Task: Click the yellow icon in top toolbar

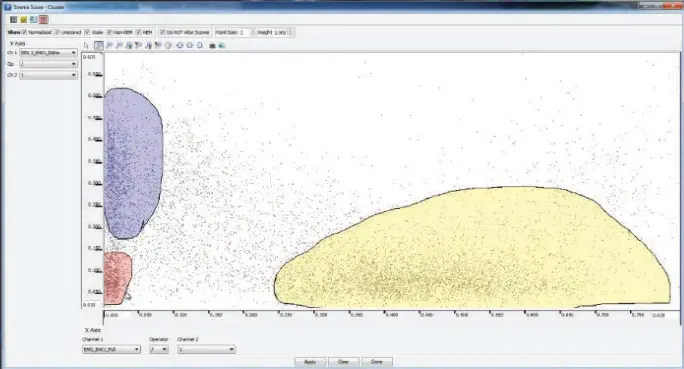Action: click(24, 20)
